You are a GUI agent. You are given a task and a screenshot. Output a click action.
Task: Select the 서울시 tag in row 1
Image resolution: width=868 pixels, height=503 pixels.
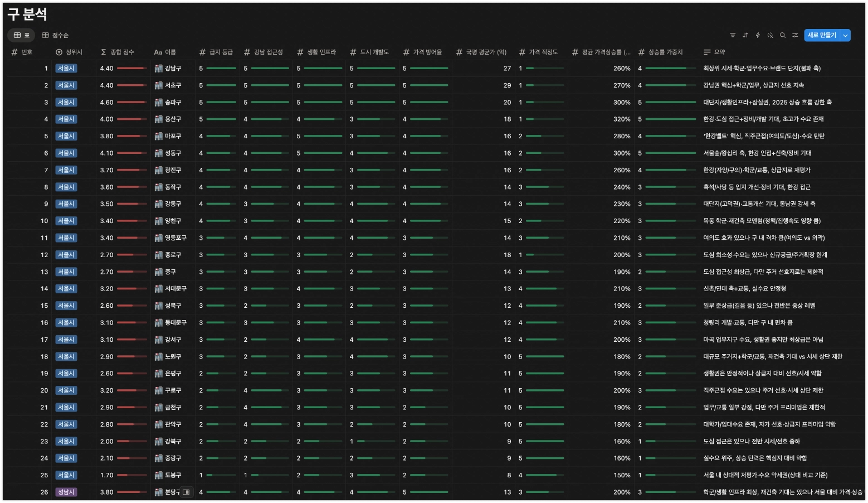coord(66,69)
